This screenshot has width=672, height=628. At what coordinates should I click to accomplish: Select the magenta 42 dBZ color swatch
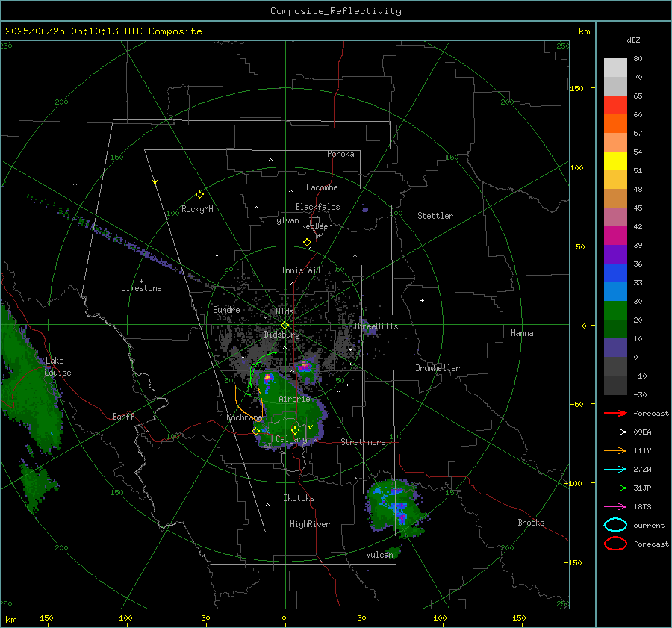click(x=615, y=235)
